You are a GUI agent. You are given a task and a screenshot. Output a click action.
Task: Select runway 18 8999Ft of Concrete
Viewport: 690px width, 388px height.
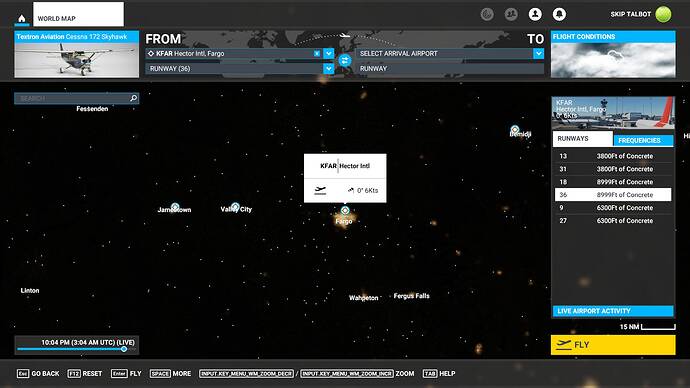point(613,182)
